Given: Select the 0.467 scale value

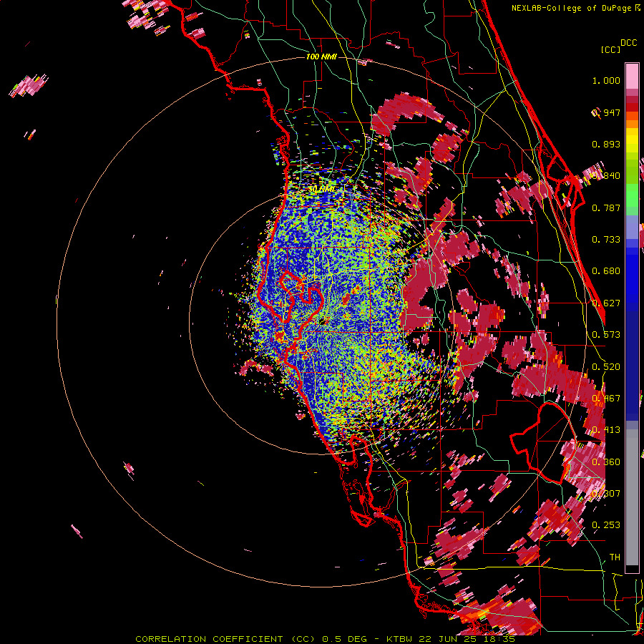Looking at the screenshot, I should click(606, 399).
